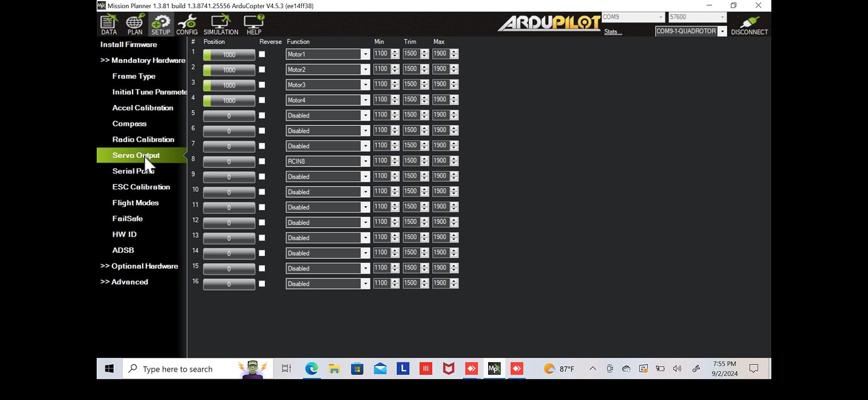Image resolution: width=868 pixels, height=400 pixels.
Task: Open Mission Planner from the taskbar
Action: (x=494, y=369)
